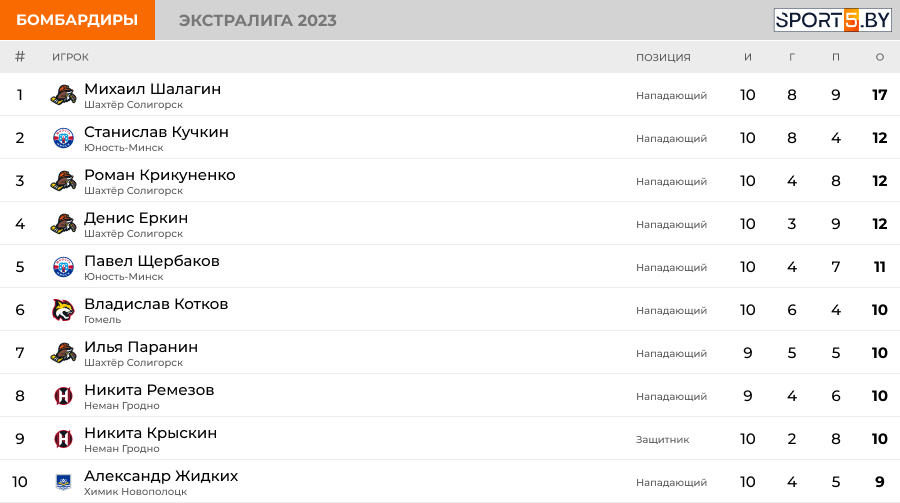Open Роман Крикуненко player name link
The width and height of the screenshot is (900, 503).
pos(160,175)
